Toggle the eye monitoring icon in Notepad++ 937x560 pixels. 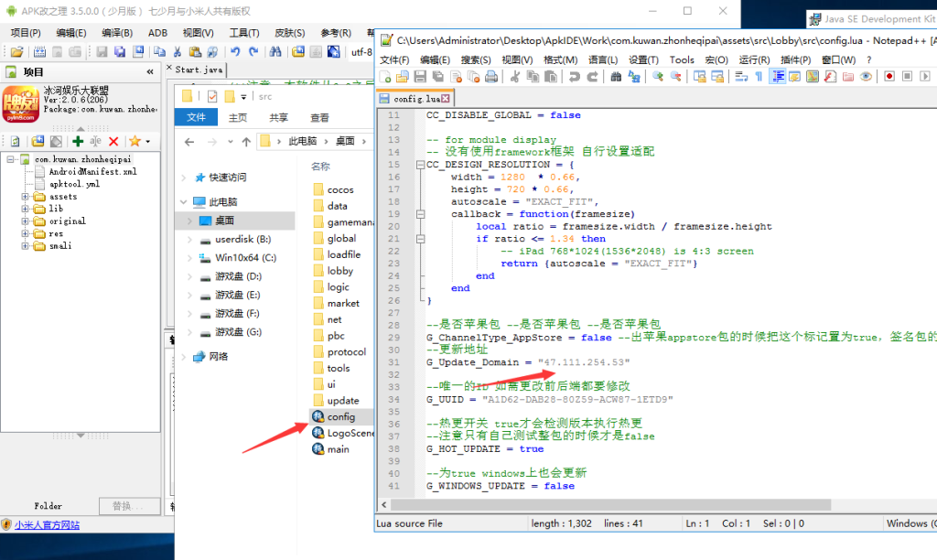(x=866, y=77)
